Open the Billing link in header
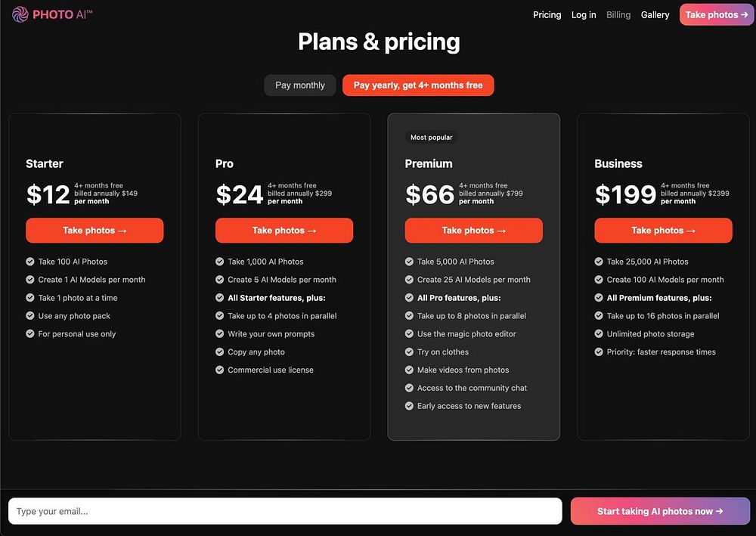This screenshot has width=756, height=536. (x=618, y=15)
